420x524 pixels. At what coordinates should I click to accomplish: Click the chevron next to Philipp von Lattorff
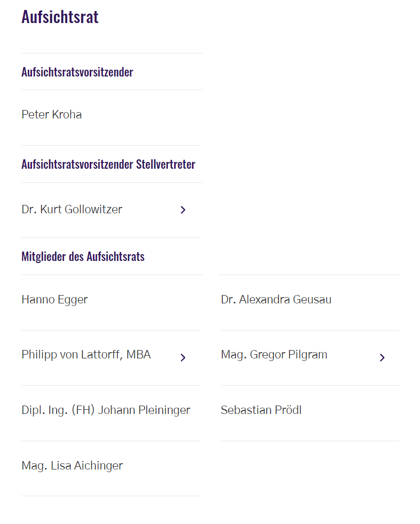[x=183, y=357]
